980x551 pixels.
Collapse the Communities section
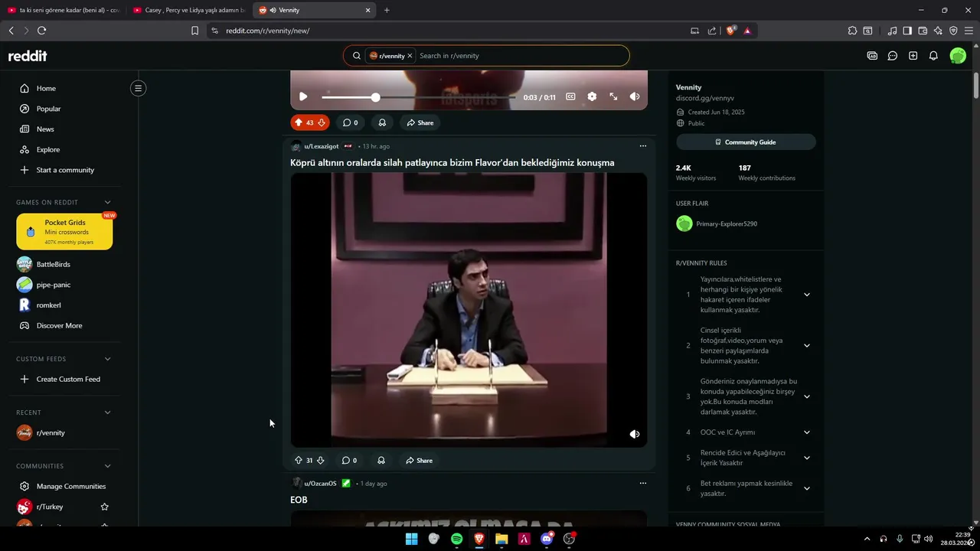point(107,466)
